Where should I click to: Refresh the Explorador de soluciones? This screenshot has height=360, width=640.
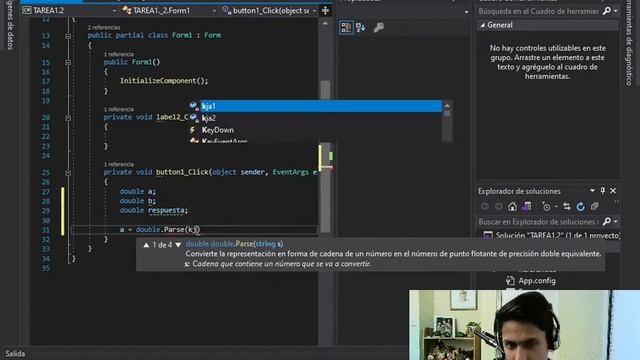click(x=580, y=207)
